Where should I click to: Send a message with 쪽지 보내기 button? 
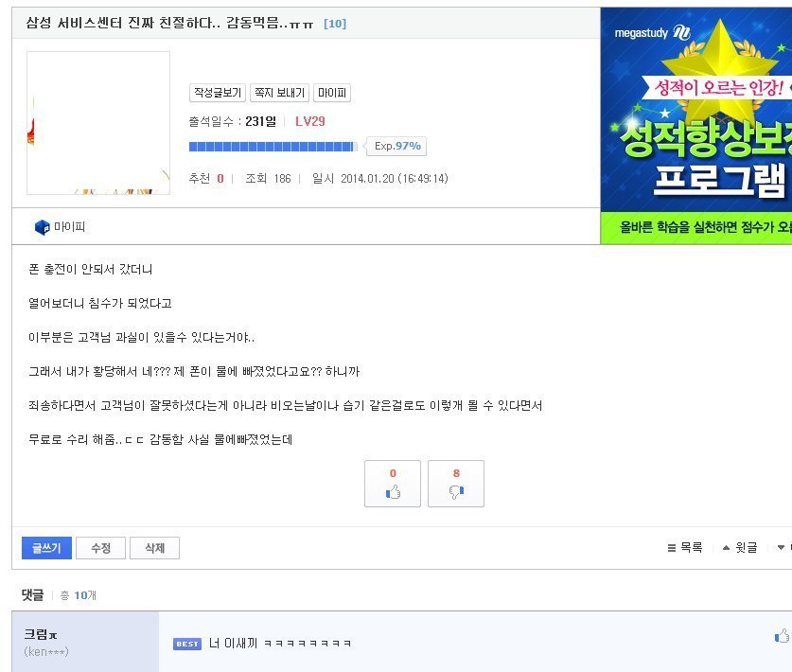[x=279, y=93]
